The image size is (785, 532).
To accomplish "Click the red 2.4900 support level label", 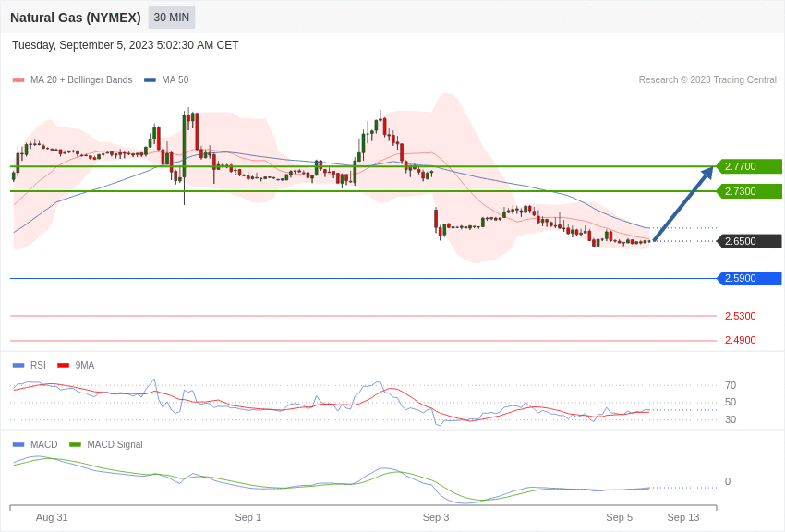I will point(740,340).
